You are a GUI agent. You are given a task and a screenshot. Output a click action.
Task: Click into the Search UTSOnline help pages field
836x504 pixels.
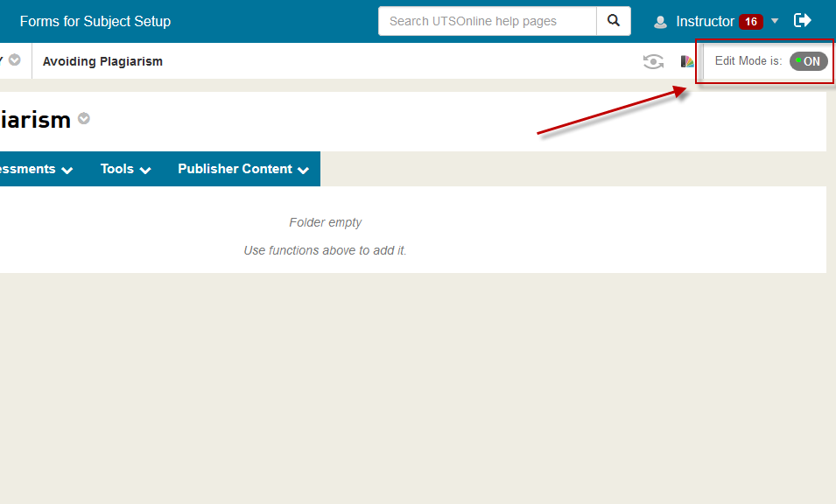coord(487,21)
